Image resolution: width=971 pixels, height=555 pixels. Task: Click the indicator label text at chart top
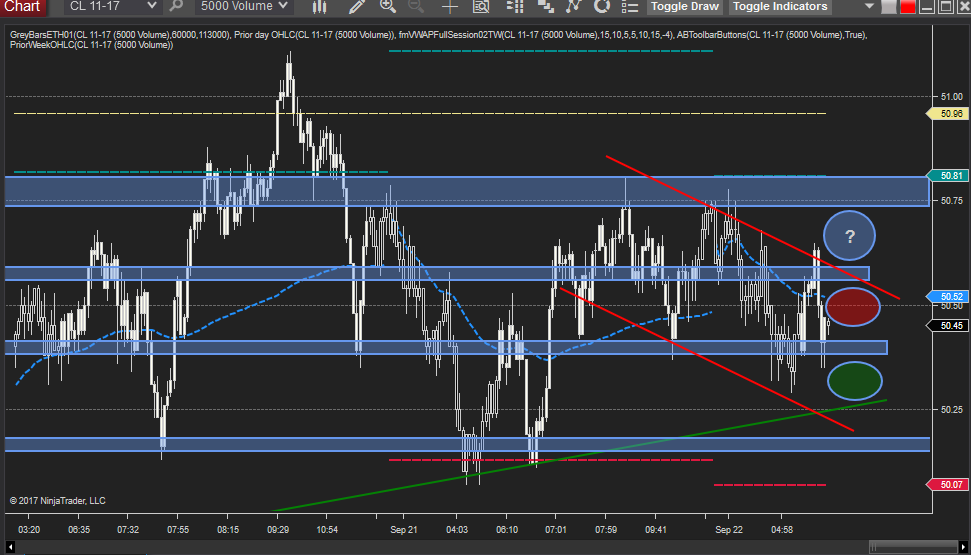pos(438,40)
